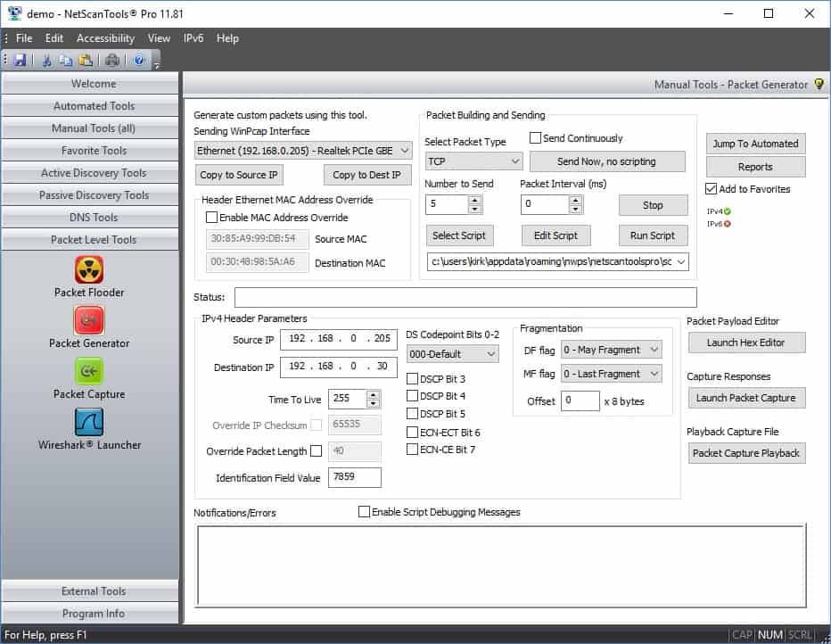The height and width of the screenshot is (644, 831).
Task: Click the Status text field
Action: click(465, 297)
